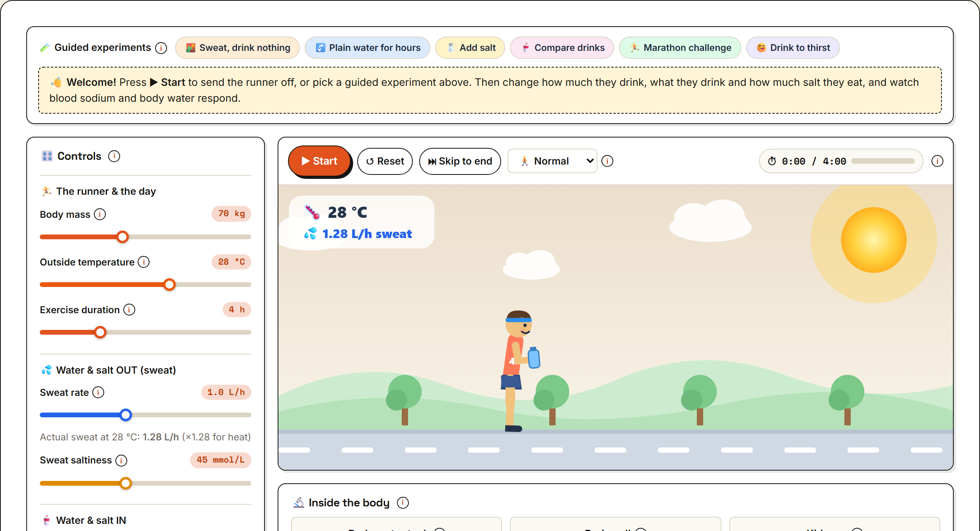Show Body mass info tooltip

(x=100, y=214)
